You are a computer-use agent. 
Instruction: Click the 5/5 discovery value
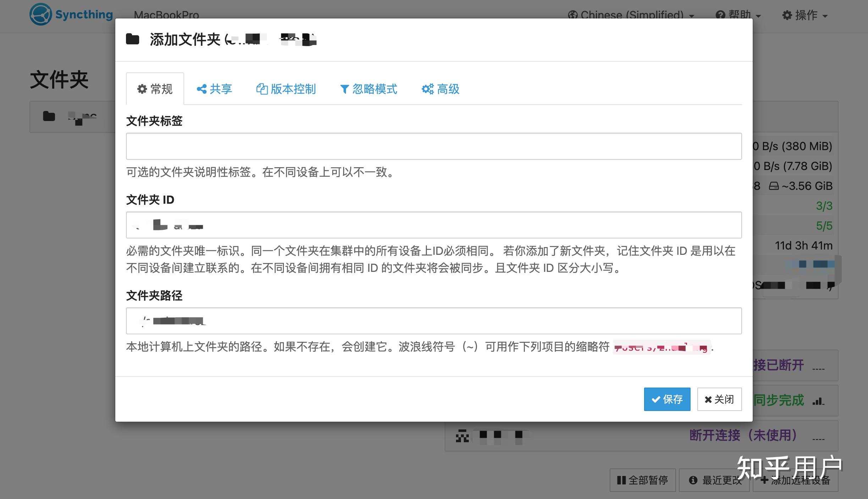(824, 226)
